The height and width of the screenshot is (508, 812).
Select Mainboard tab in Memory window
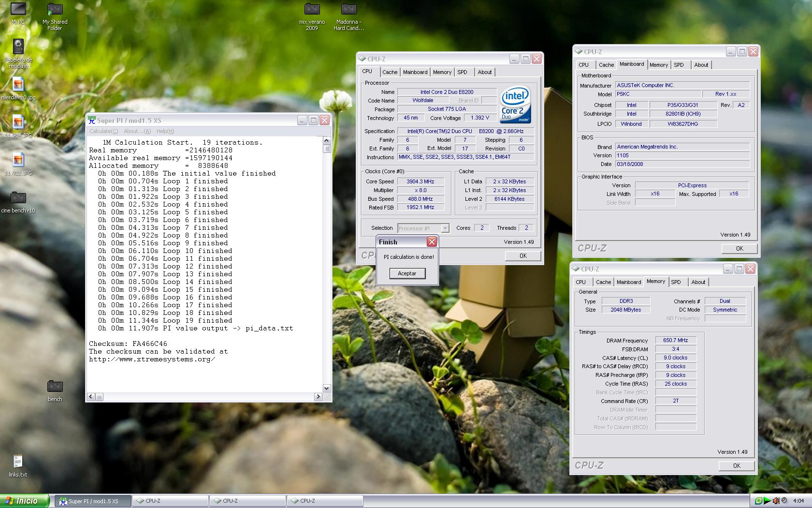629,282
